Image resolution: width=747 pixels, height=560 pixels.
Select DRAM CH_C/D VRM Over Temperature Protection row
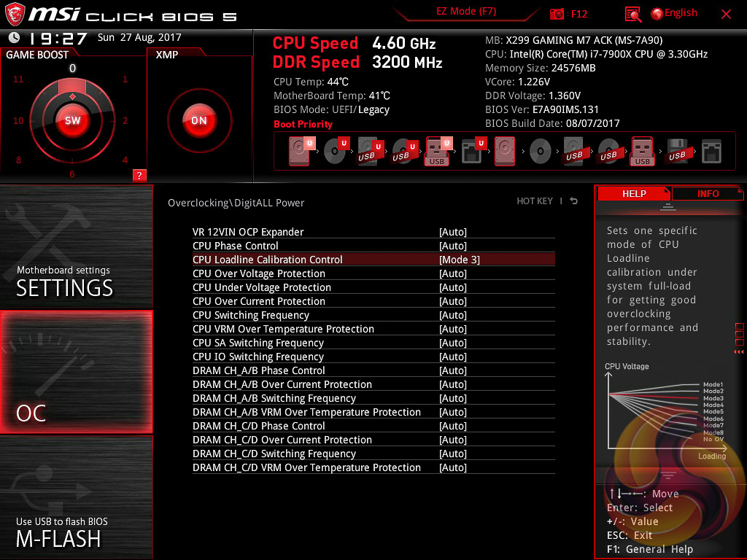coord(373,467)
